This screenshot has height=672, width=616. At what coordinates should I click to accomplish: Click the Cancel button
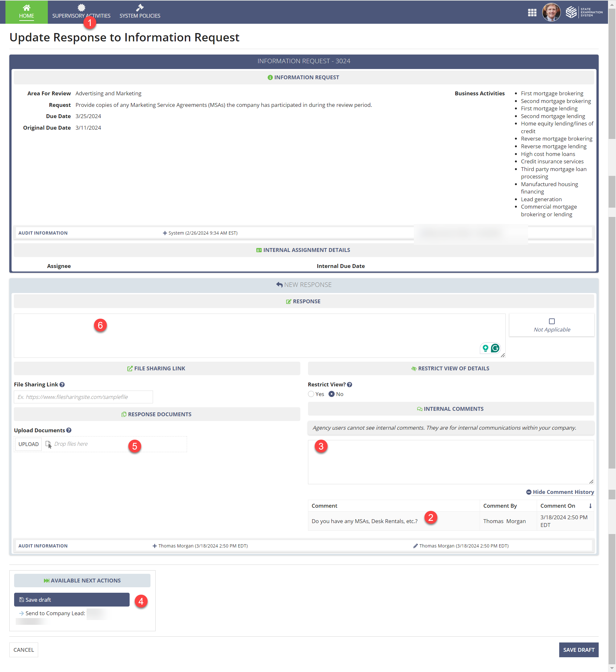coord(24,650)
